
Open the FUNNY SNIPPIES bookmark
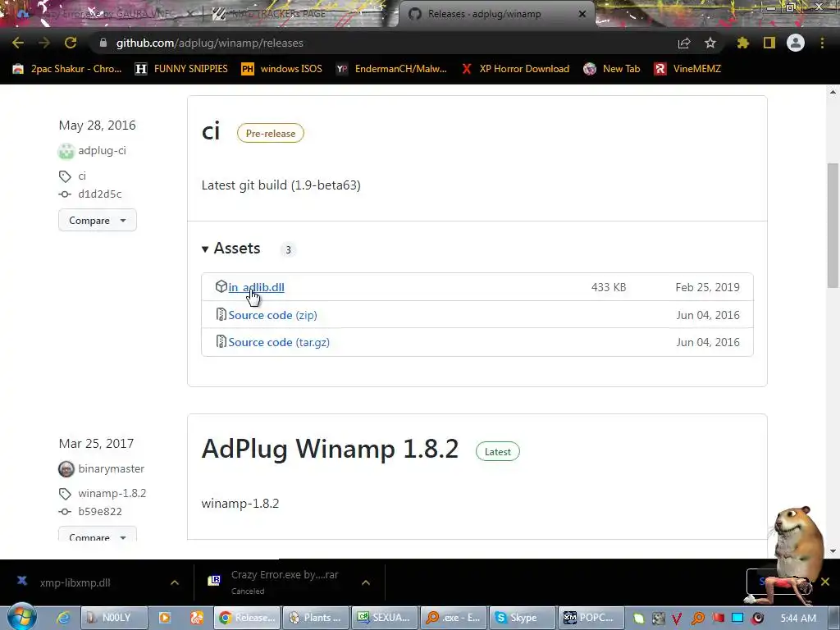[x=181, y=69]
